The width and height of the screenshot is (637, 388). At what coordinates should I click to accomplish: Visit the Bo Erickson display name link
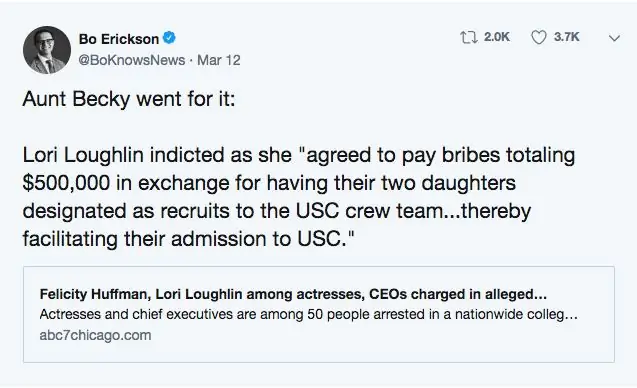tap(119, 39)
